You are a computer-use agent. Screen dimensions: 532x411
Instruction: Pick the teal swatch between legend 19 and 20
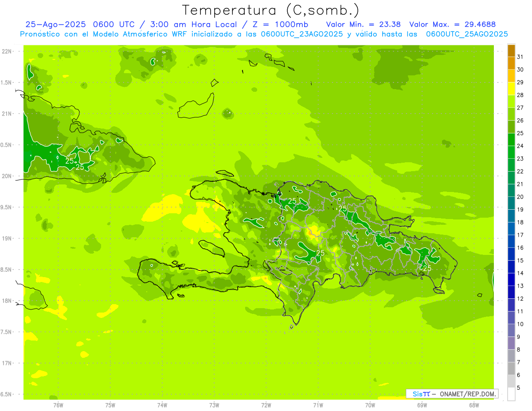pyautogui.click(x=511, y=203)
